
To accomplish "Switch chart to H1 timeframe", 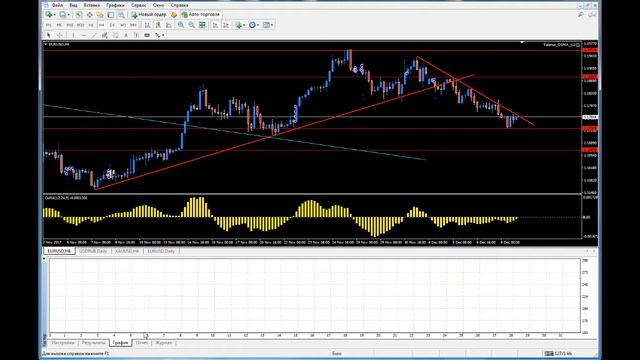I will click(x=91, y=25).
